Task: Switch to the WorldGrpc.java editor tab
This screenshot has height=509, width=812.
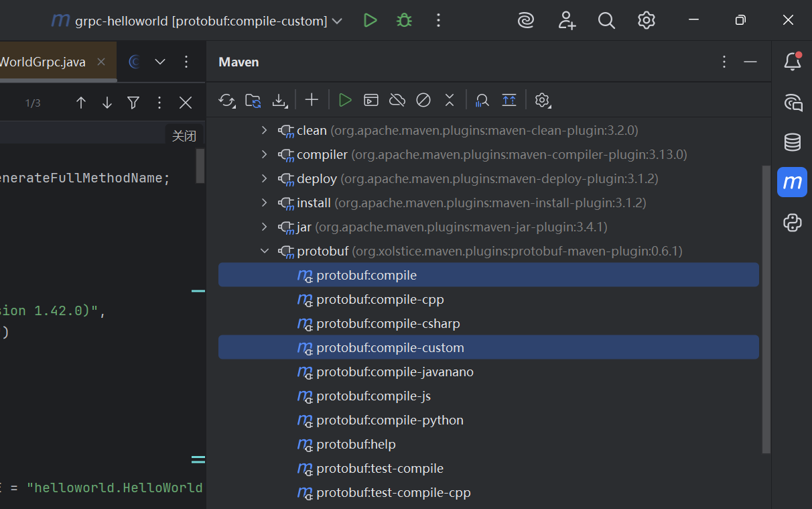Action: coord(40,61)
